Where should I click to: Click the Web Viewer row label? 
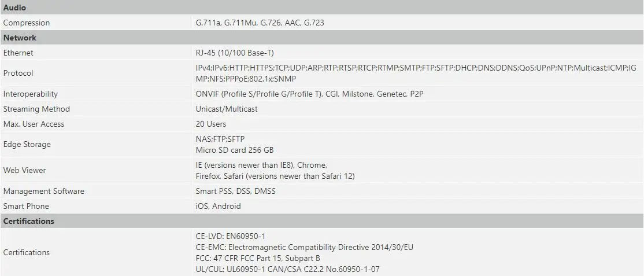pos(25,170)
